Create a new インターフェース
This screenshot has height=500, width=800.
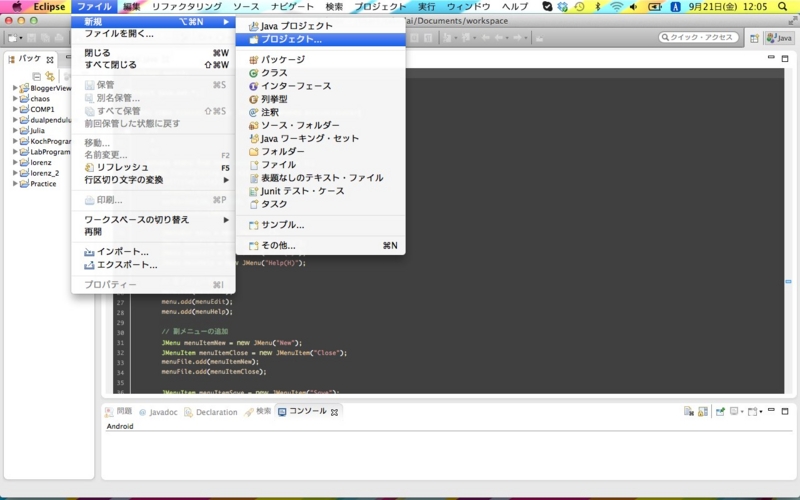pyautogui.click(x=320, y=86)
